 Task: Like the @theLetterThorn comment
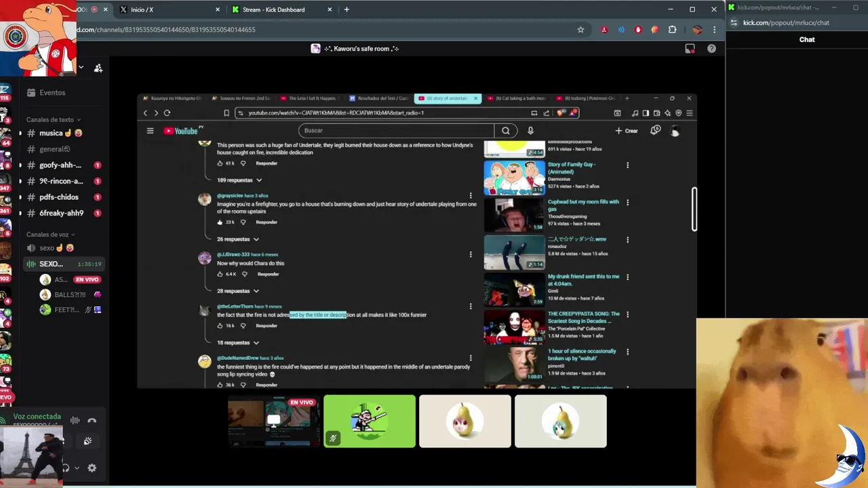tap(220, 326)
